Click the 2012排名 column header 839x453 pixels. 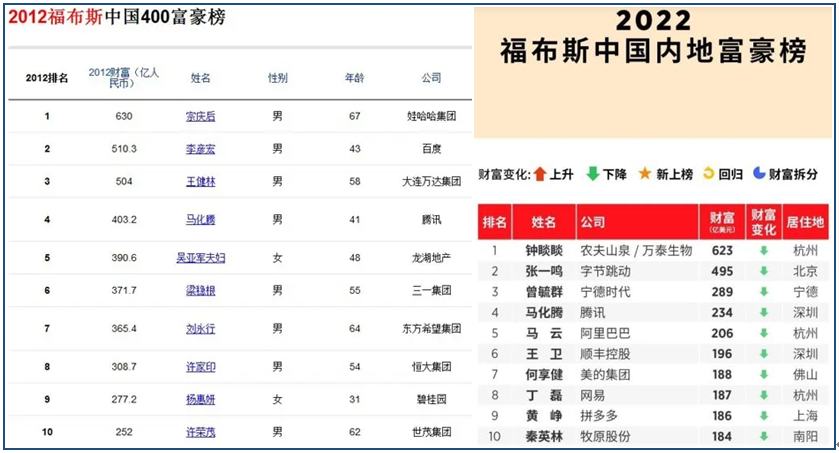pos(47,78)
